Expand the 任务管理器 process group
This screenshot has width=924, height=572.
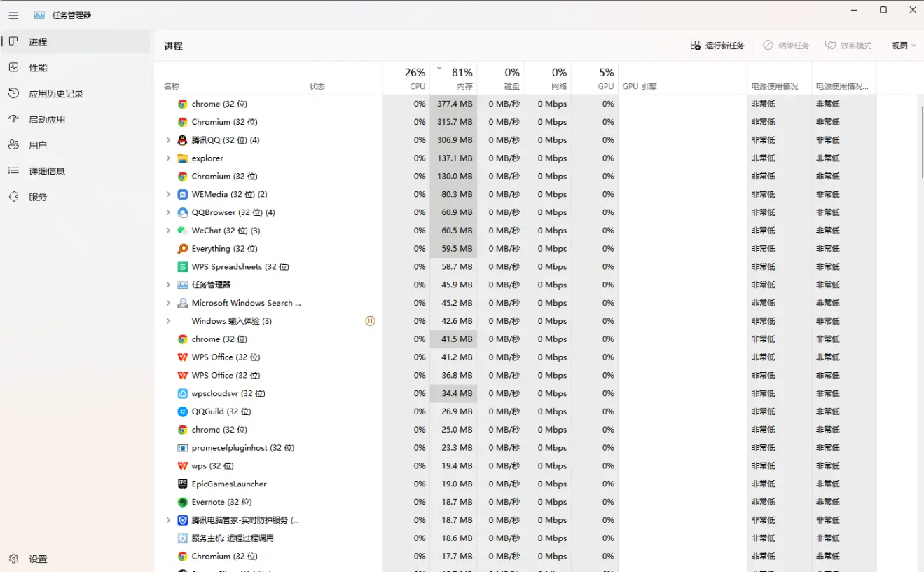pos(168,285)
